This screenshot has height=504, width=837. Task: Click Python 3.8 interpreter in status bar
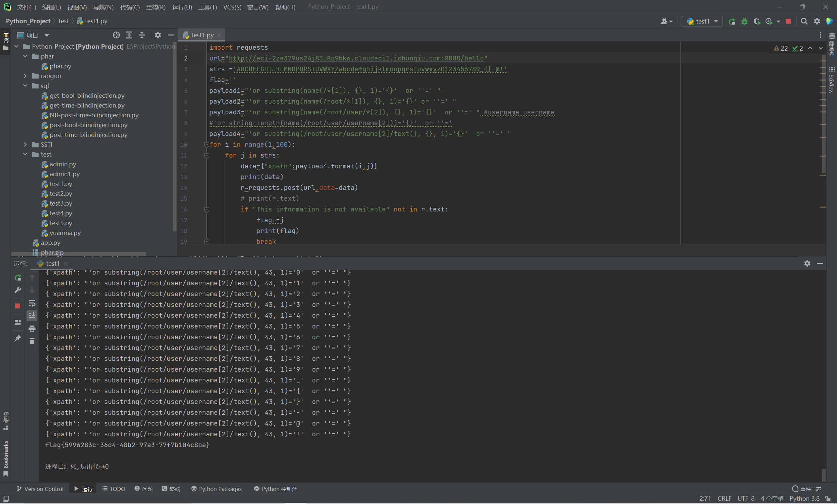(805, 498)
